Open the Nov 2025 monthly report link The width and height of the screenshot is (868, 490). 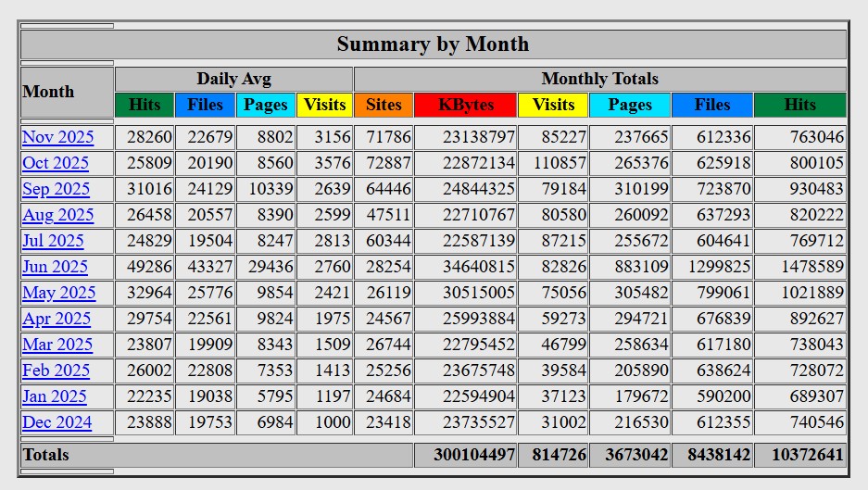tap(57, 137)
